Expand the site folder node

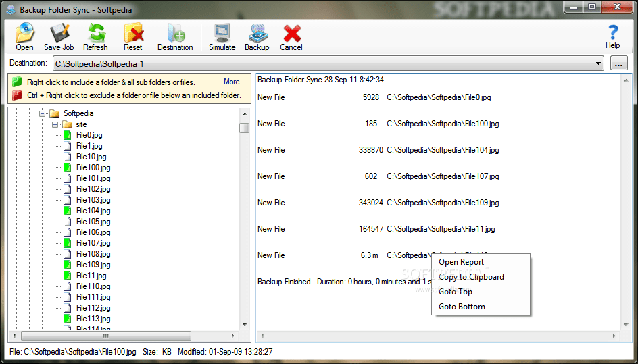[55, 124]
